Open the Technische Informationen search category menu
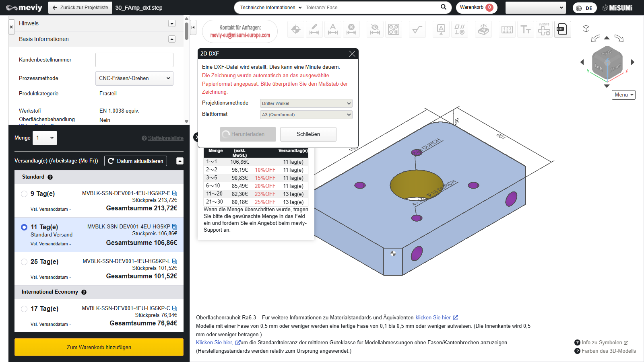This screenshot has height=362, width=644. point(269,8)
